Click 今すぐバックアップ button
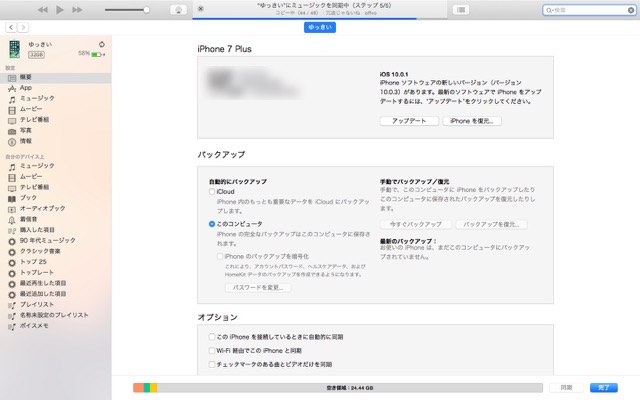Viewport: 640px width, 400px height. [416, 224]
